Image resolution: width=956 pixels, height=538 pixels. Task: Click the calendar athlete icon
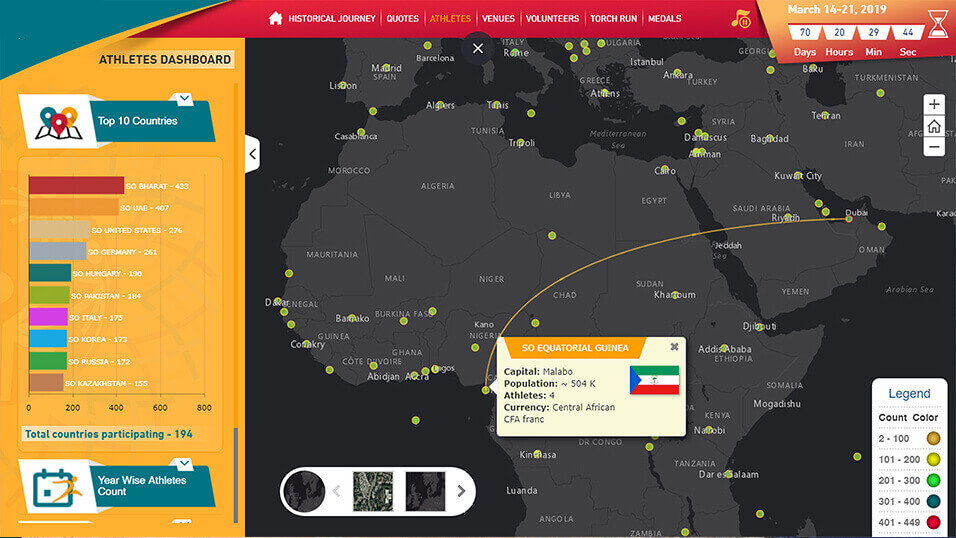[x=57, y=489]
